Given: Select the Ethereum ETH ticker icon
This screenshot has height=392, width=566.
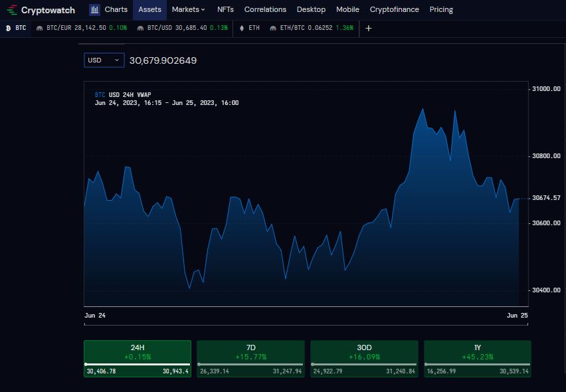Looking at the screenshot, I should 242,28.
